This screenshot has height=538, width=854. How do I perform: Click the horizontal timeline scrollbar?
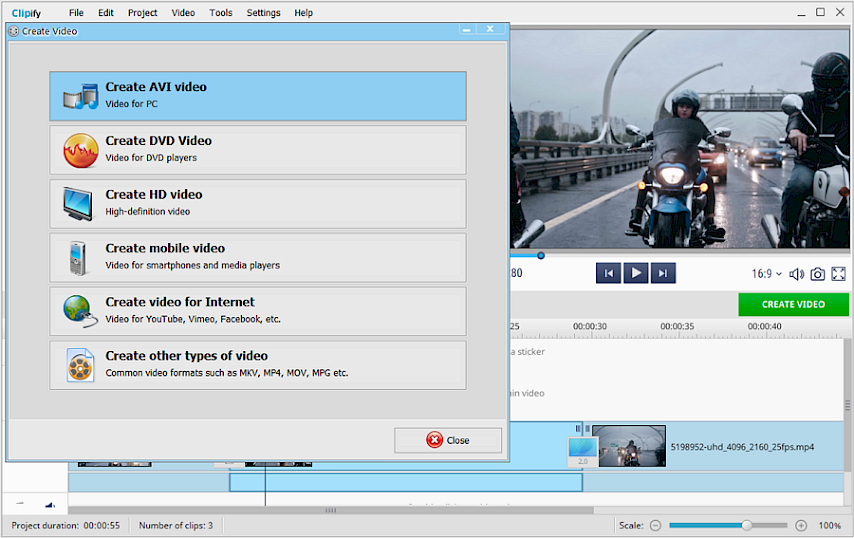pyautogui.click(x=331, y=510)
